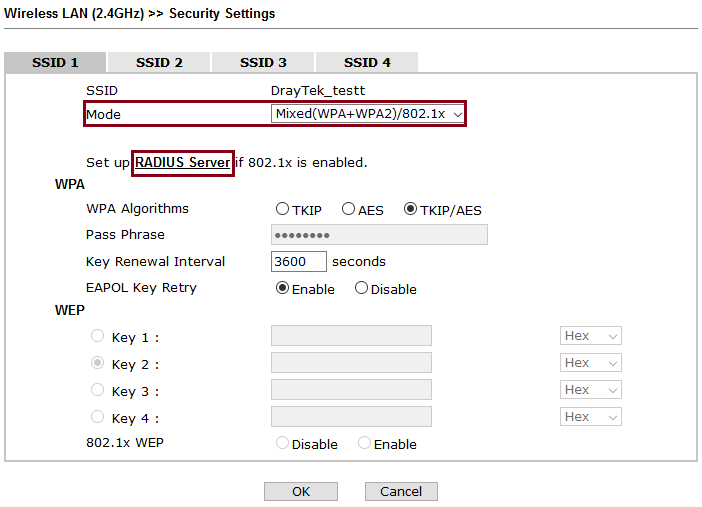Screen dimensions: 702x507
Task: Open the RADIUS Server link
Action: point(183,162)
